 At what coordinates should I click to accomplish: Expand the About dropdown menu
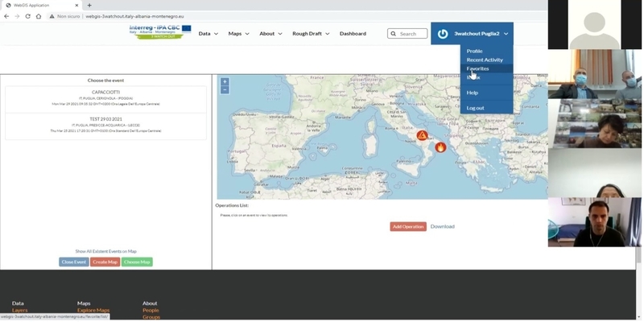pyautogui.click(x=270, y=34)
